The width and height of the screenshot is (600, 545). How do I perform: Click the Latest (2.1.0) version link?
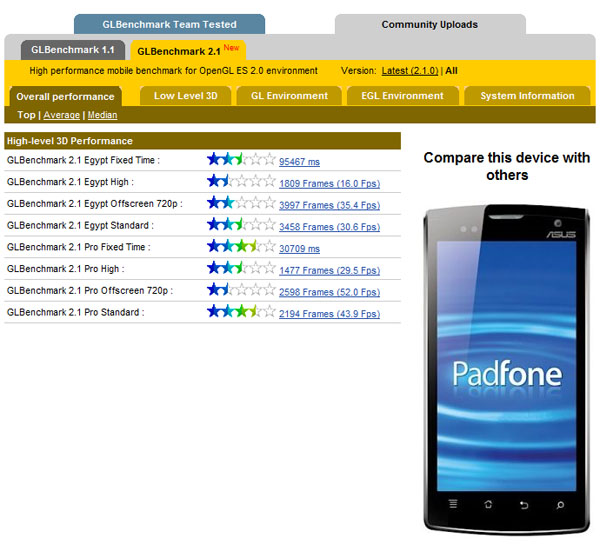(x=410, y=71)
